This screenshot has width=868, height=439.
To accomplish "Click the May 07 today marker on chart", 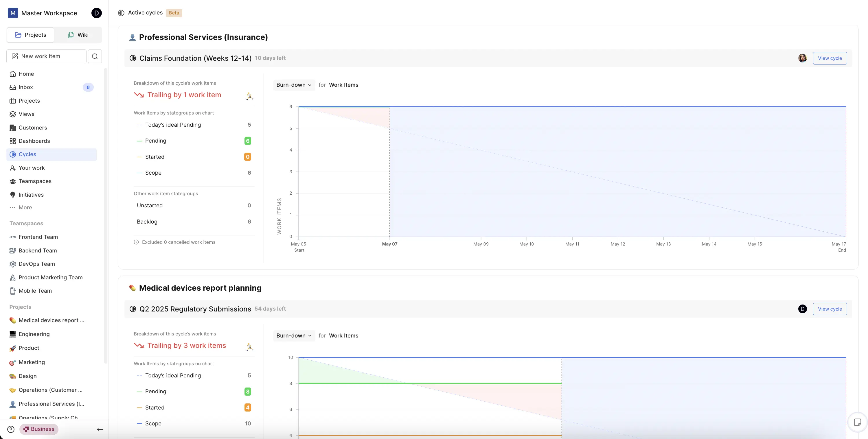I will click(x=389, y=244).
